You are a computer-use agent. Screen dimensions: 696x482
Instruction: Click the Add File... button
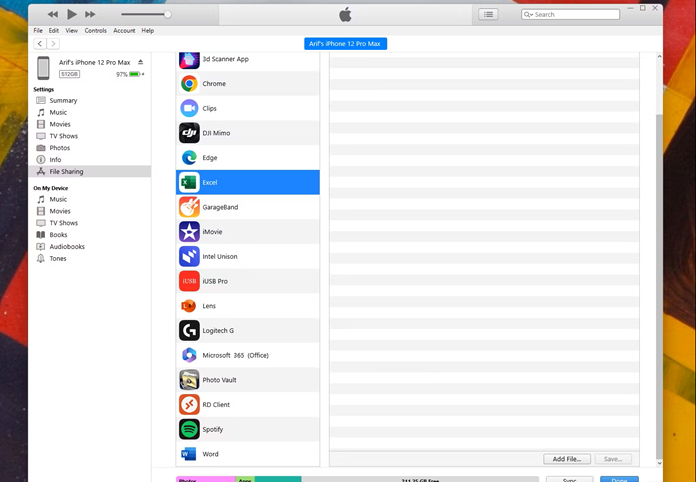567,459
